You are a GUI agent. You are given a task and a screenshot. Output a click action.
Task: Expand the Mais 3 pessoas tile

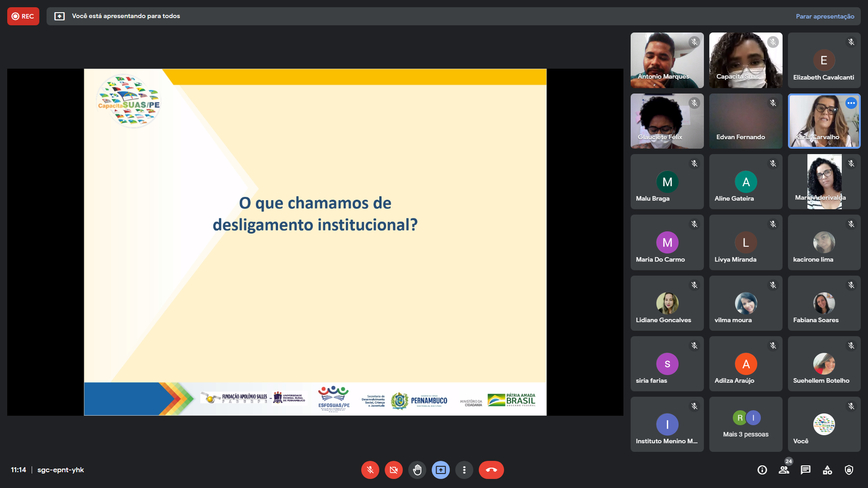pos(745,424)
